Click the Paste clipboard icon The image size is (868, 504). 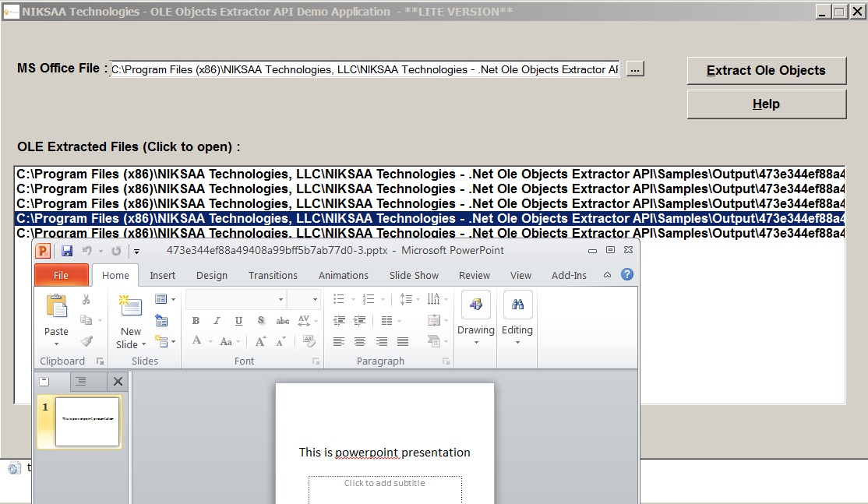click(56, 306)
